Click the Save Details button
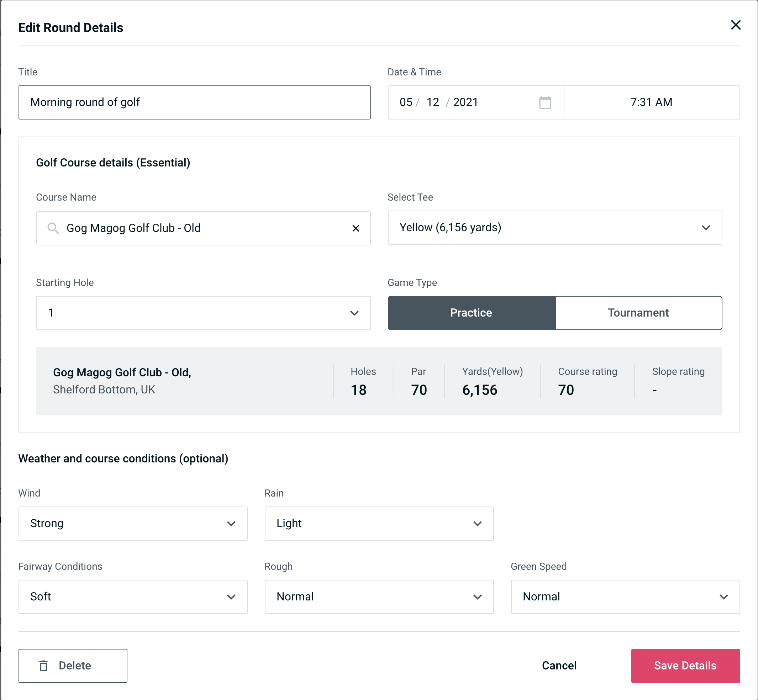Image resolution: width=758 pixels, height=700 pixels. tap(685, 665)
